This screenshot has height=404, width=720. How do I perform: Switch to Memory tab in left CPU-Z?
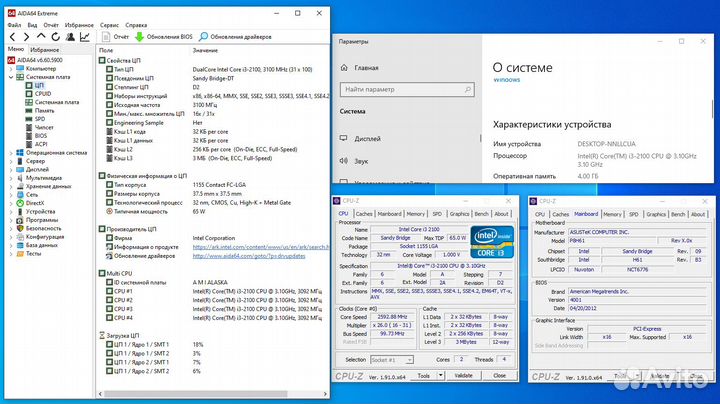pyautogui.click(x=416, y=214)
